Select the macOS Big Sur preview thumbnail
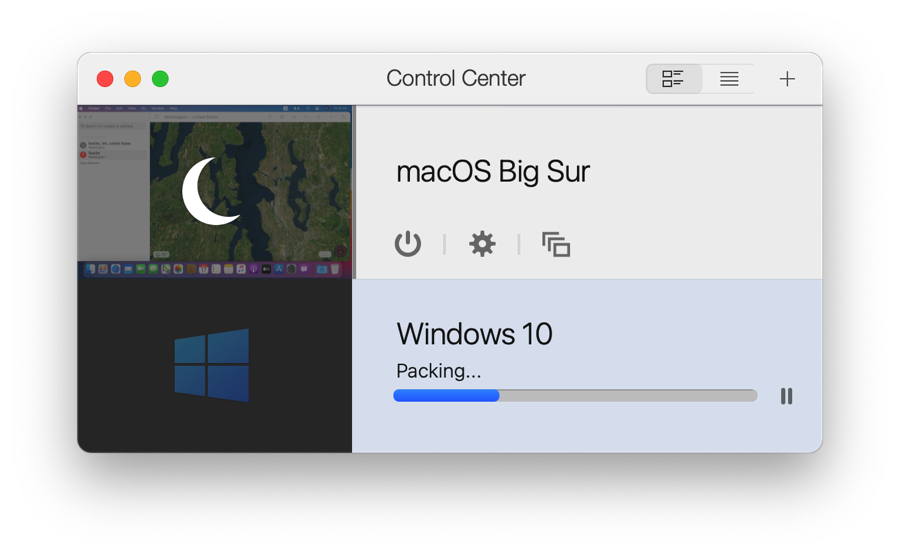Viewport: 900px width, 555px height. point(215,192)
